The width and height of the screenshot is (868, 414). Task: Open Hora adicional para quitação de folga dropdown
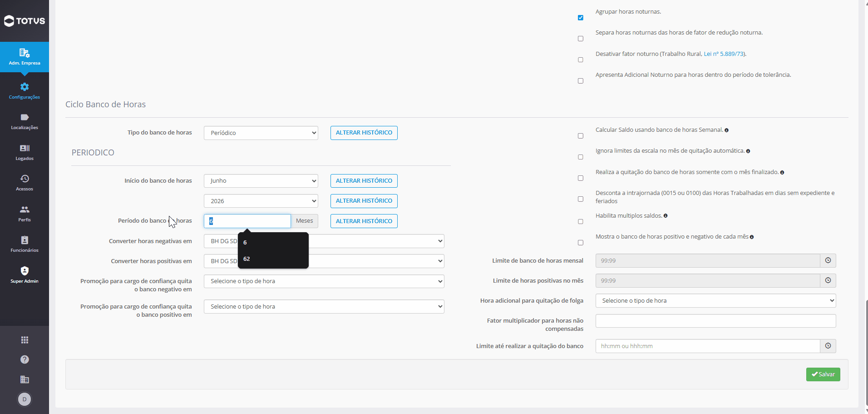(x=716, y=301)
